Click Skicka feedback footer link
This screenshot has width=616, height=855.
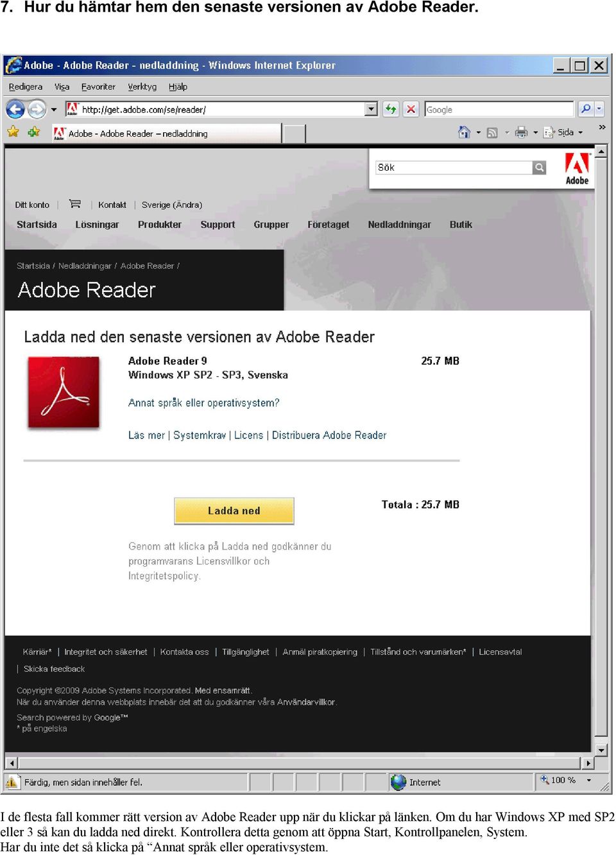pyautogui.click(x=54, y=669)
